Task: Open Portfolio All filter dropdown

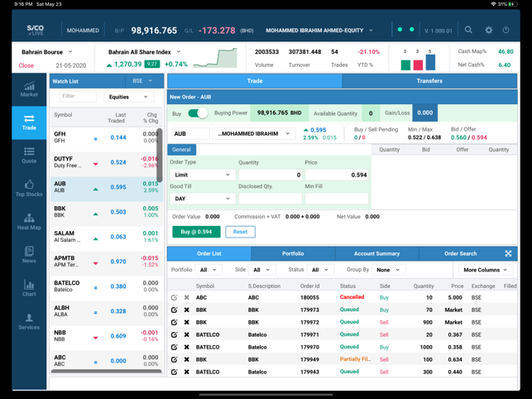Action: click(x=208, y=270)
